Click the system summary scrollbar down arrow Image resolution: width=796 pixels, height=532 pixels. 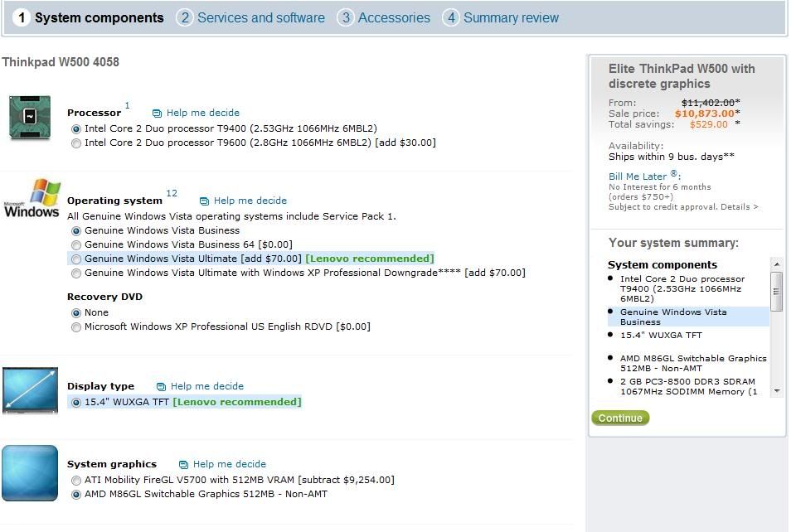776,391
